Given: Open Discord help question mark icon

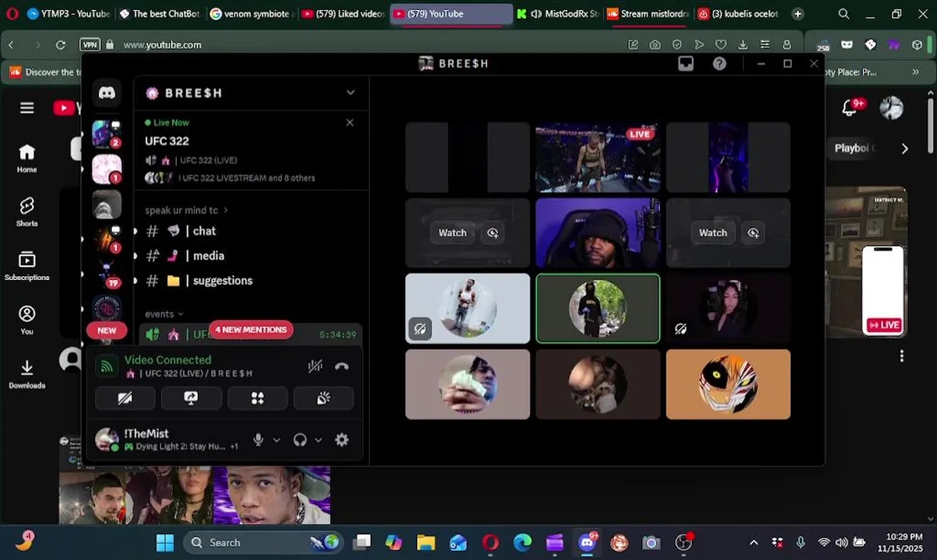Looking at the screenshot, I should pos(720,64).
